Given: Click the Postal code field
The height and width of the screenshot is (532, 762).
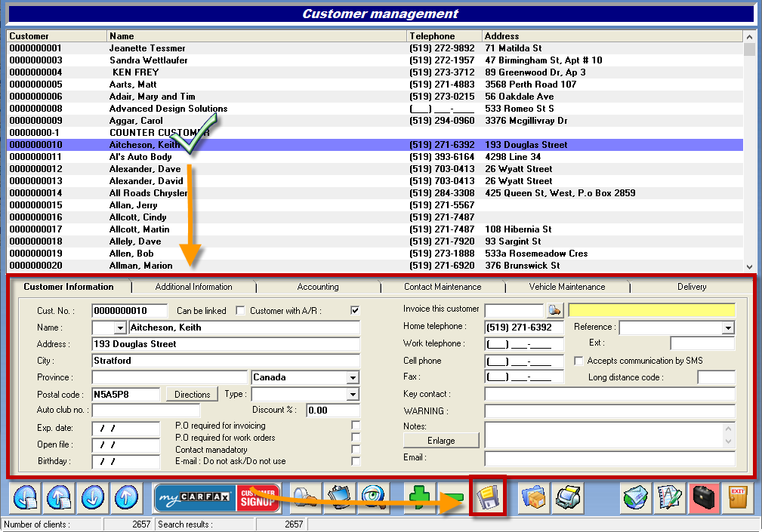Looking at the screenshot, I should (126, 395).
